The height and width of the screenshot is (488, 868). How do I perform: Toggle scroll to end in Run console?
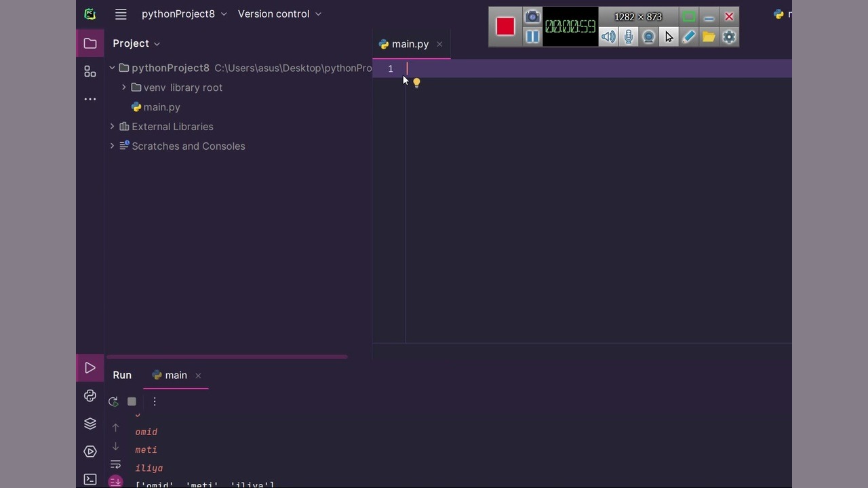(115, 481)
